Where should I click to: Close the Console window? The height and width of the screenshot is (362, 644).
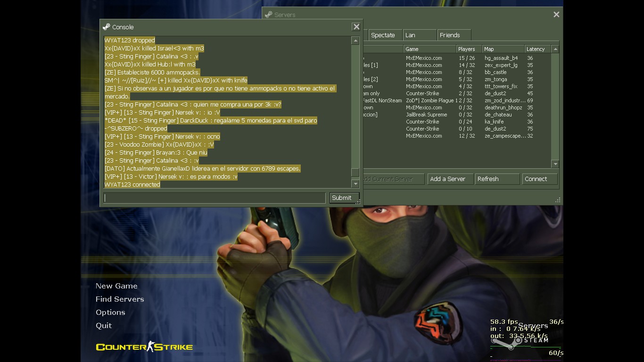(x=356, y=27)
